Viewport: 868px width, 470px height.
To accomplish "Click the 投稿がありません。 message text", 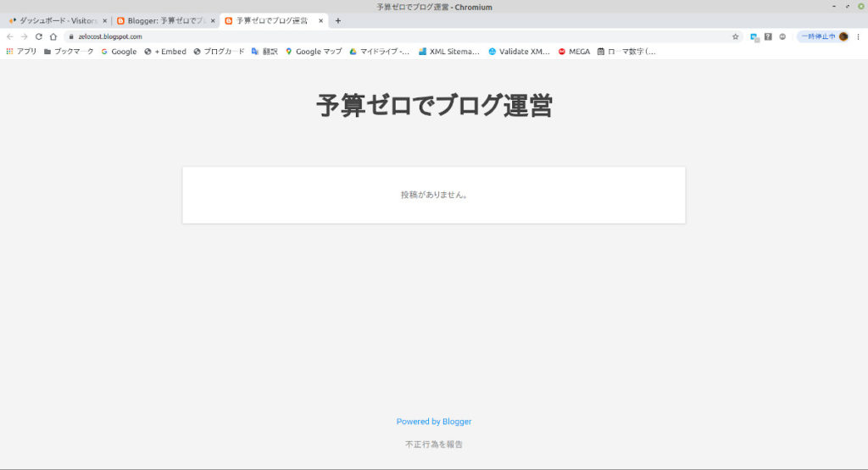I will (434, 195).
